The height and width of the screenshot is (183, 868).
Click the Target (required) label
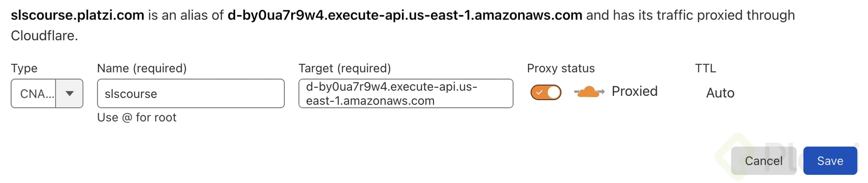point(345,69)
